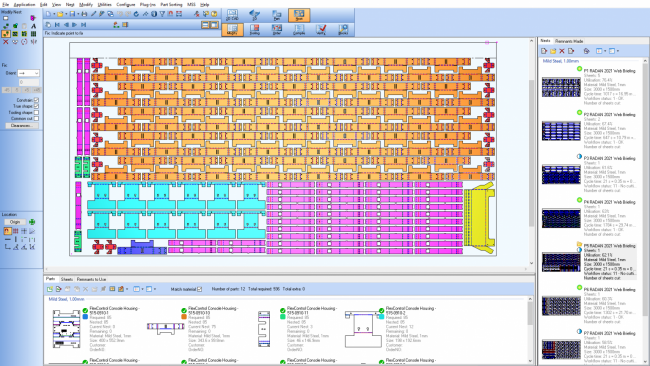Click the new nest icon in Nests panel
Viewport: 650px width, 366px height.
544,51
